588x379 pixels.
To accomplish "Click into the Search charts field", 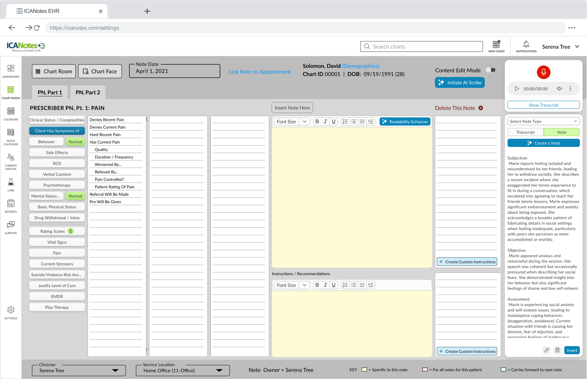I will tap(421, 46).
